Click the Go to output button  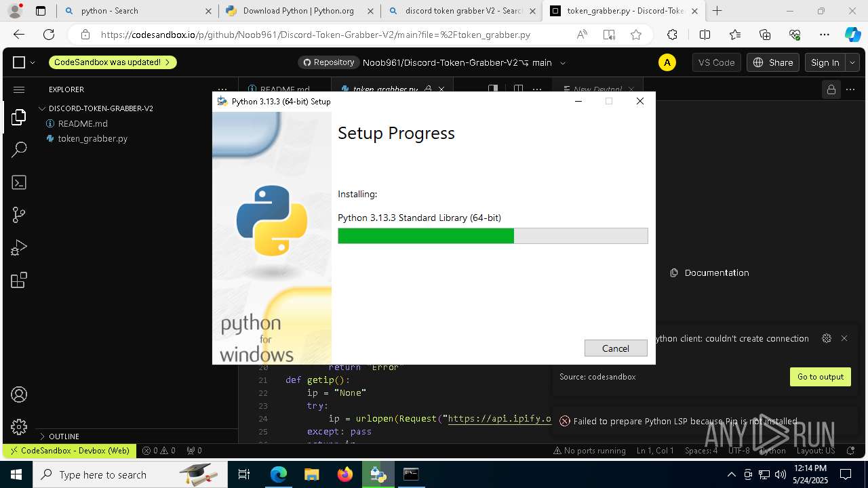pos(821,377)
